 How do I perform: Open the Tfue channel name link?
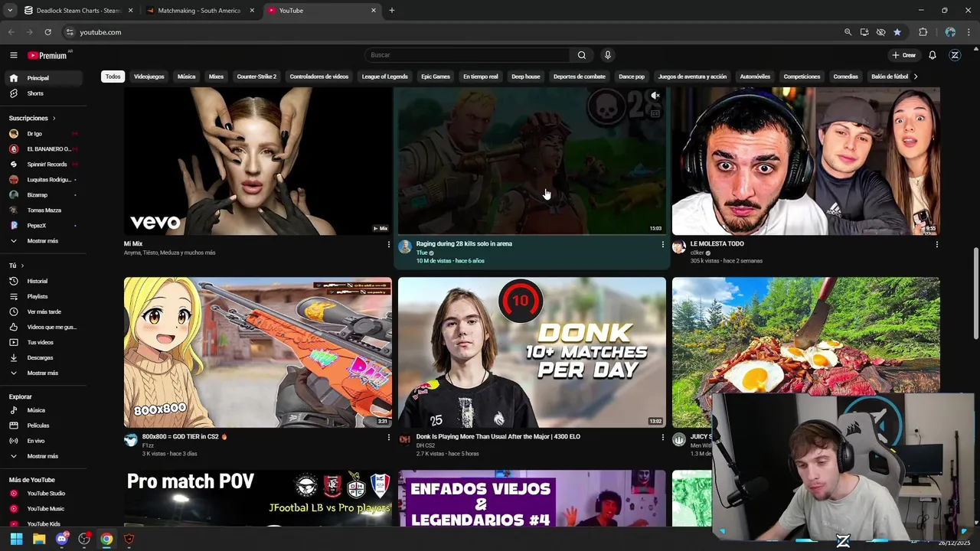pyautogui.click(x=422, y=253)
